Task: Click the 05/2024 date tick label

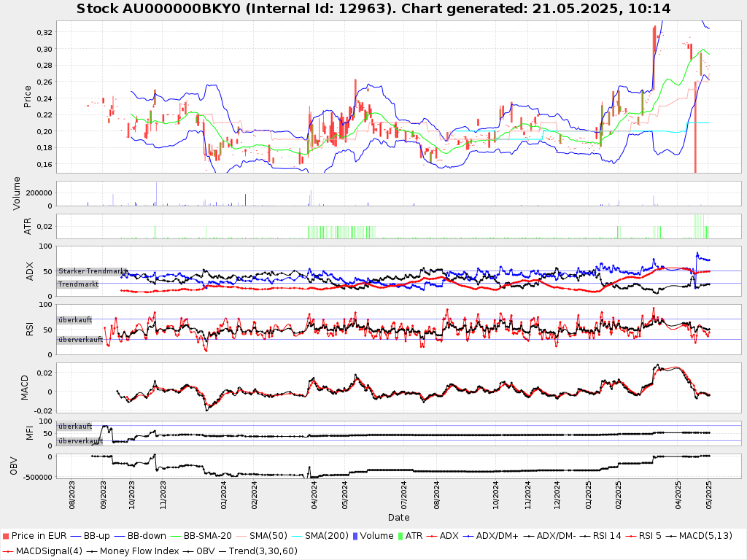Action: pyautogui.click(x=344, y=495)
